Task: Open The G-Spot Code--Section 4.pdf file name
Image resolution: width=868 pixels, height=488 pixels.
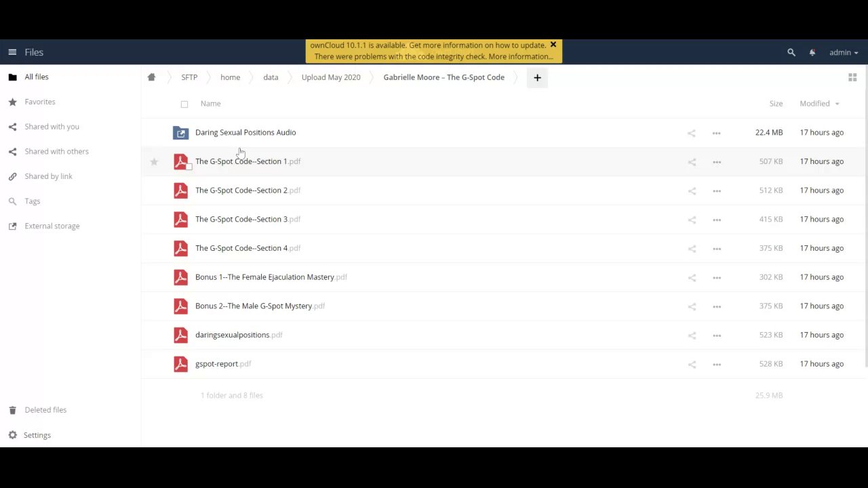Action: click(248, 248)
